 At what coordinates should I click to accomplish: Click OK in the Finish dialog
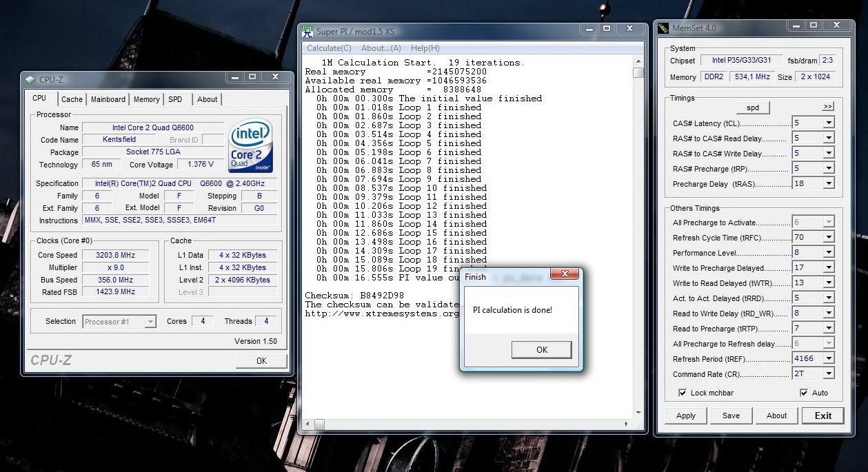pyautogui.click(x=542, y=350)
